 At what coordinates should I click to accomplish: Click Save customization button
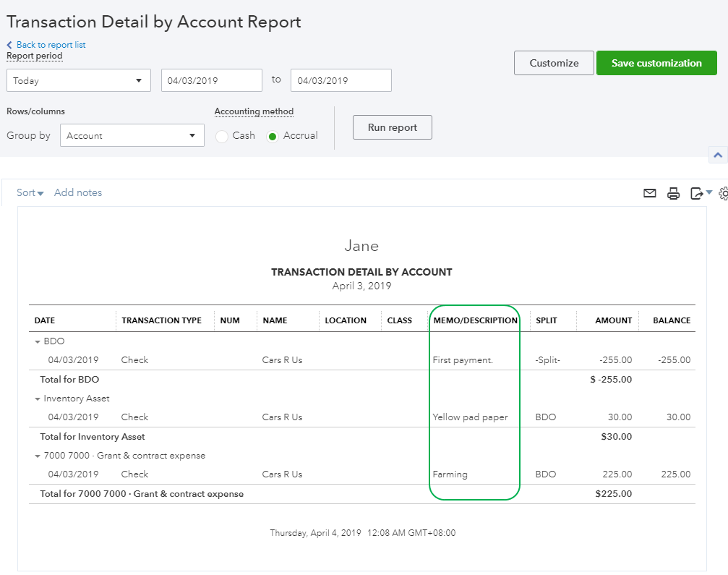click(x=656, y=63)
